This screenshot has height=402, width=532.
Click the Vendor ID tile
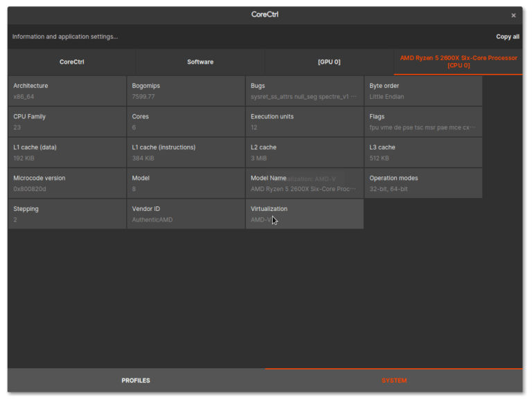click(186, 214)
